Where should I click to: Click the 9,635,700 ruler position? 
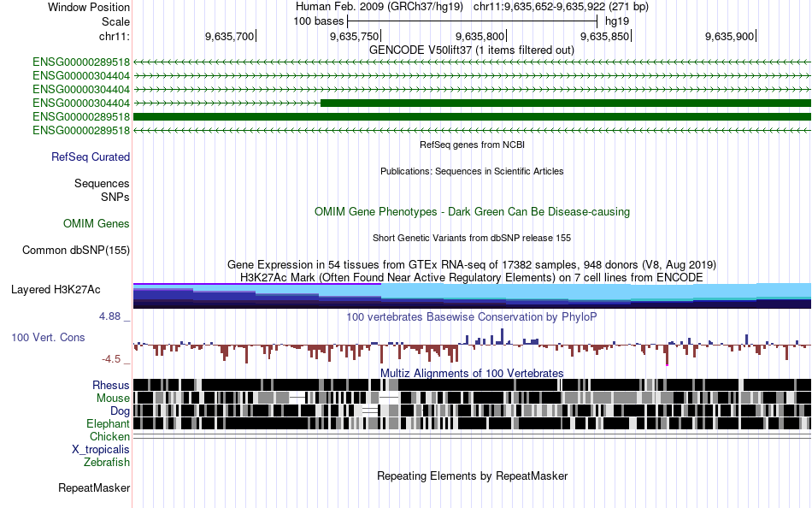pyautogui.click(x=230, y=36)
